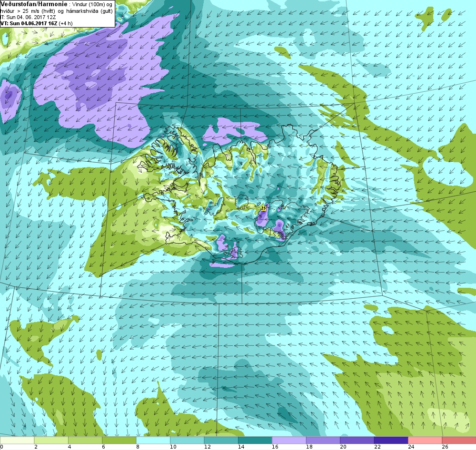Click the legend scale label 8
Screen dimensions: 476x450
click(x=138, y=447)
